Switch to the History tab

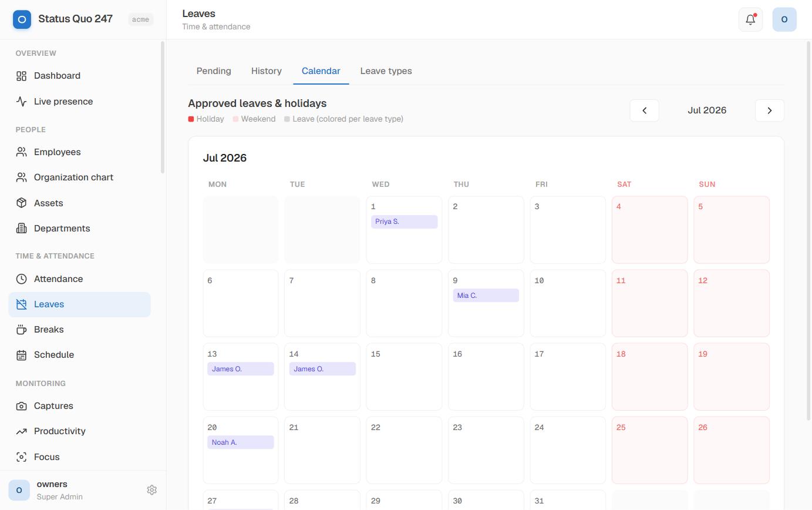tap(267, 71)
